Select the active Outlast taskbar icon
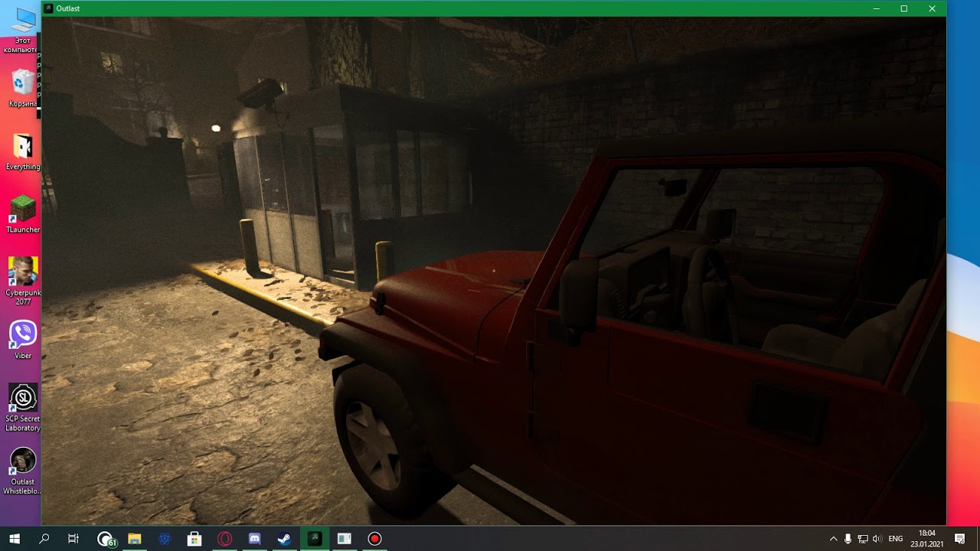This screenshot has width=980, height=551. 315,539
